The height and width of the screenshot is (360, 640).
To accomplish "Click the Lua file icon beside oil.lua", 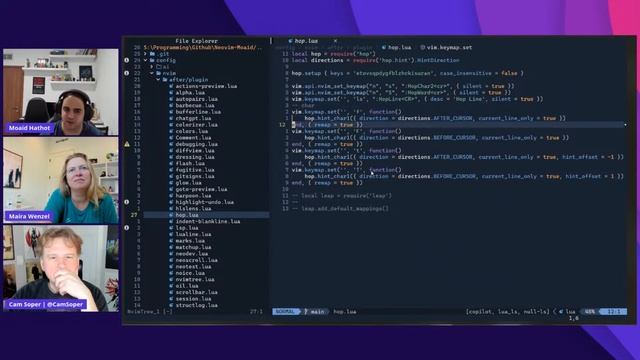I will [x=171, y=286].
